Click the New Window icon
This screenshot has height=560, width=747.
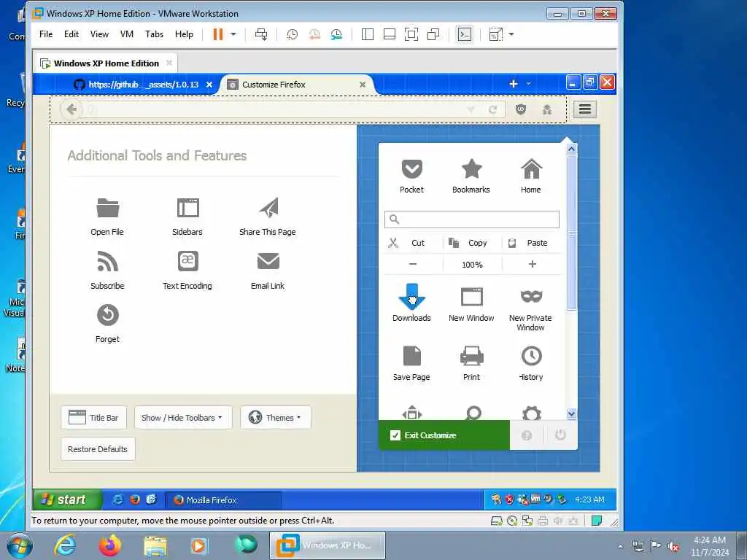coord(472,297)
